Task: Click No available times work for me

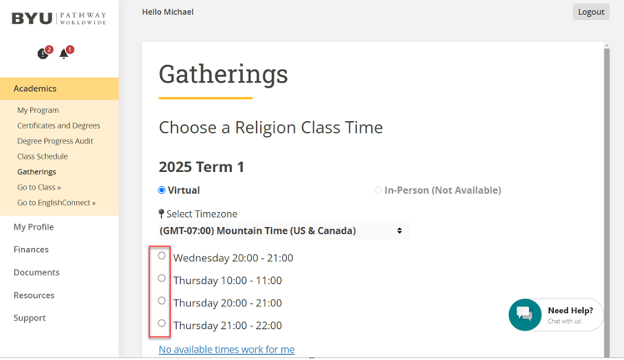Action: tap(226, 349)
